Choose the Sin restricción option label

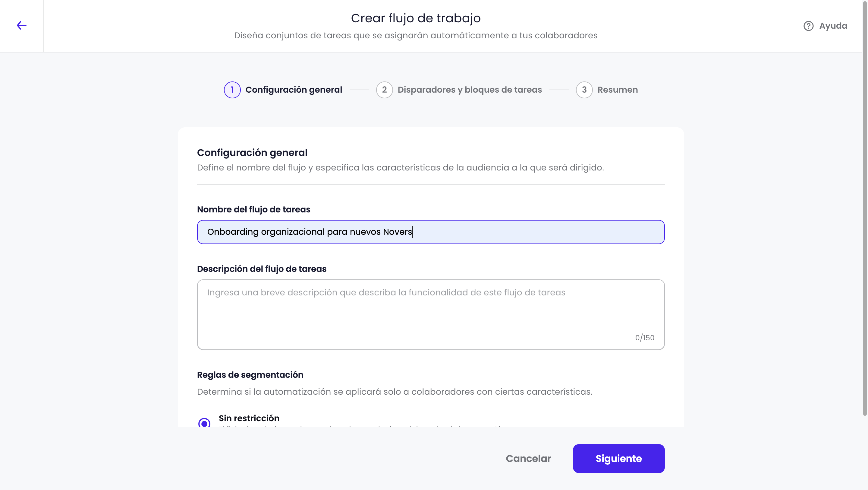249,418
